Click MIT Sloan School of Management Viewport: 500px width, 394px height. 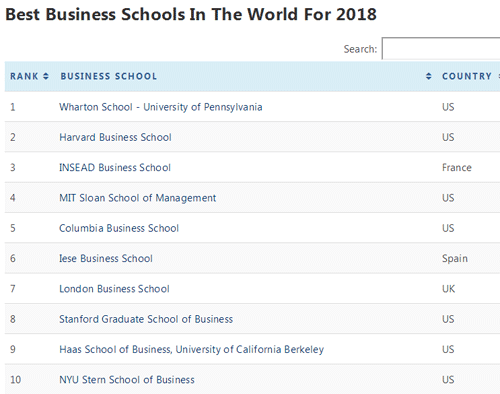(x=138, y=198)
